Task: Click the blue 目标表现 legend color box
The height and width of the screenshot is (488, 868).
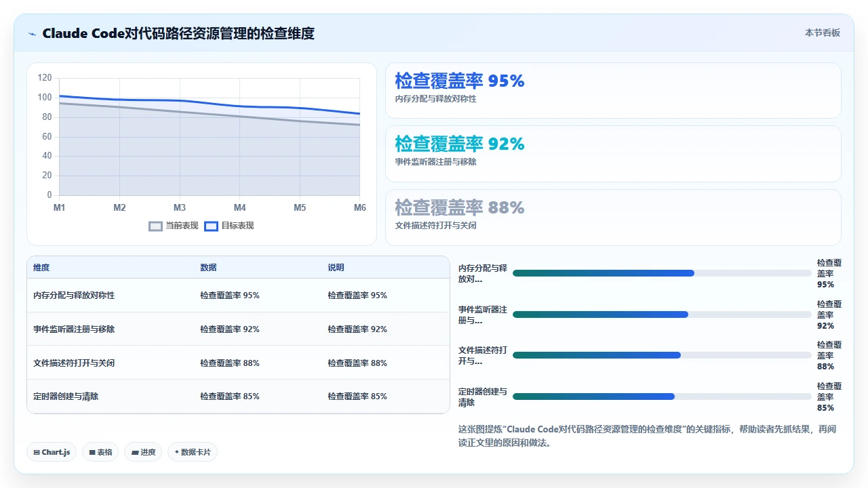Action: click(x=211, y=226)
